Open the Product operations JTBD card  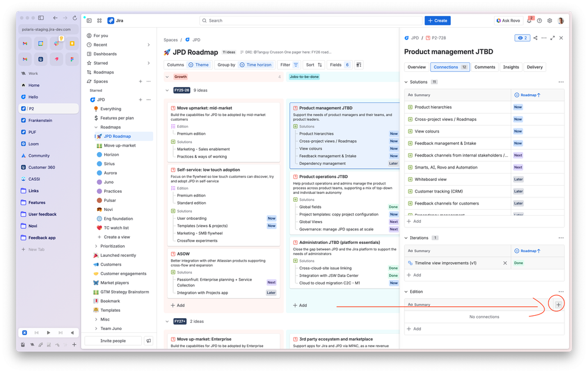tap(345, 203)
